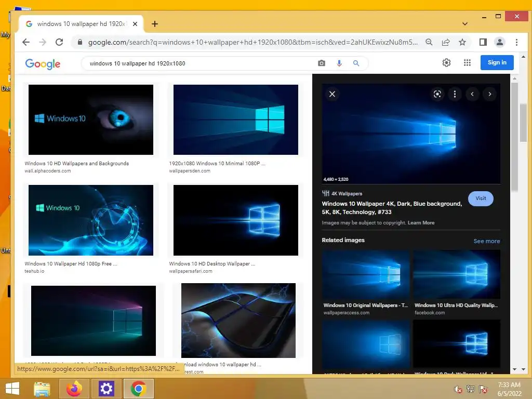Open a new browser tab
This screenshot has width=532, height=399.
(x=155, y=24)
